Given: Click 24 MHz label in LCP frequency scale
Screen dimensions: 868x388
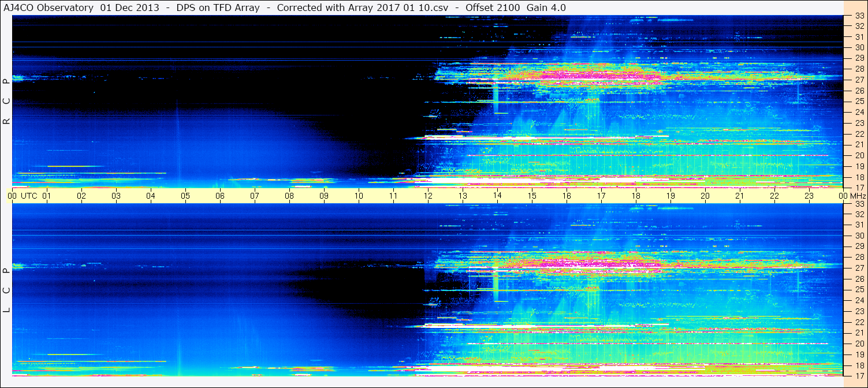Looking at the screenshot, I should tap(859, 300).
